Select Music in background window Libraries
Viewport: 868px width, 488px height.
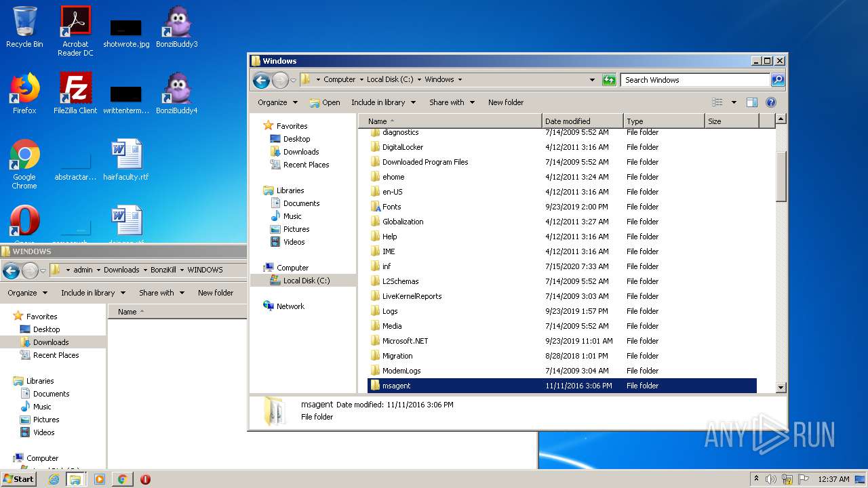click(x=42, y=407)
